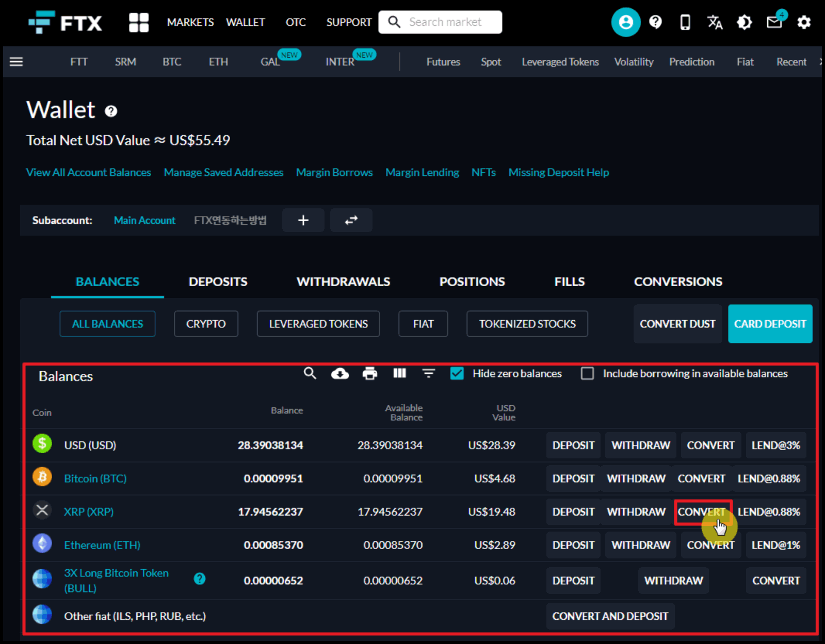Enable Include borrowing in available balances
This screenshot has height=644, width=825.
click(587, 373)
